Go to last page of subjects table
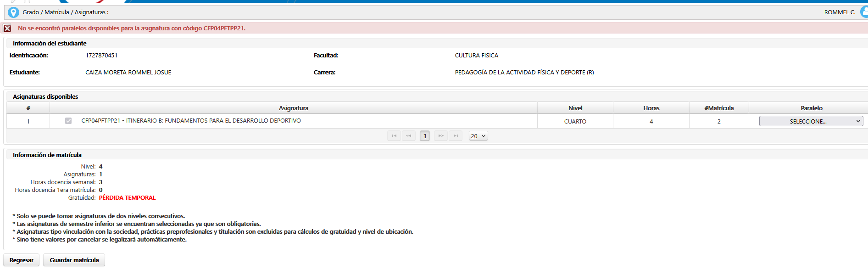 456,136
